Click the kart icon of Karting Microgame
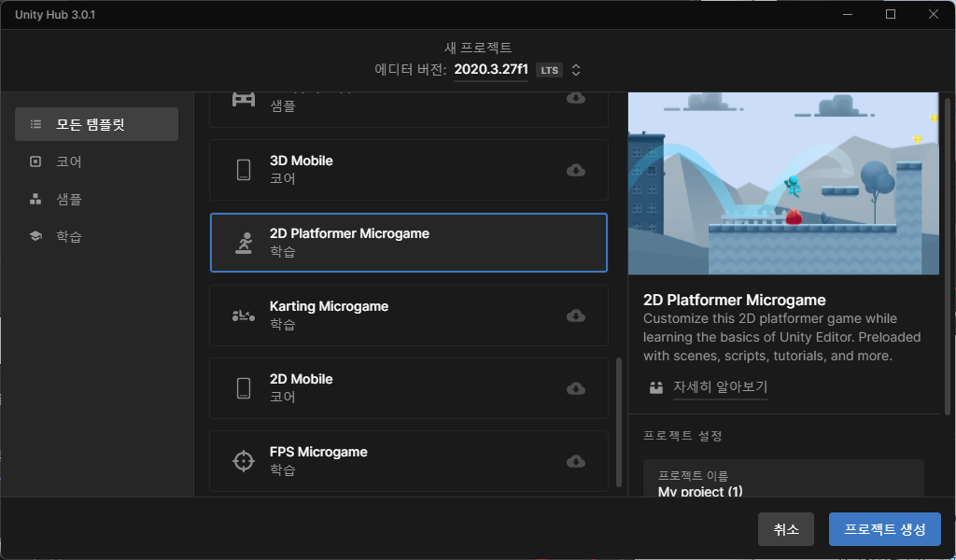 (244, 315)
